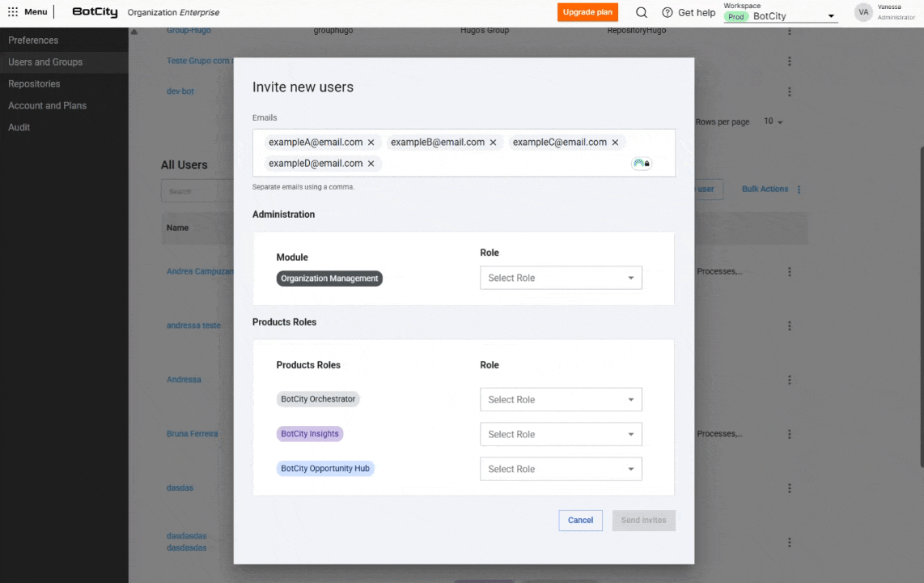Viewport: 924px width, 583px height.
Task: Open the Workspace BotCity selector
Action: click(781, 16)
